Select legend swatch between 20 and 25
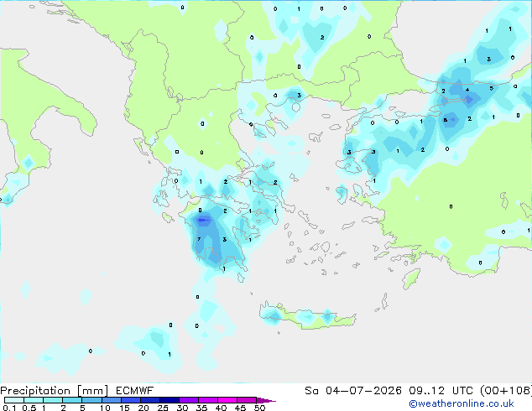 150,400
